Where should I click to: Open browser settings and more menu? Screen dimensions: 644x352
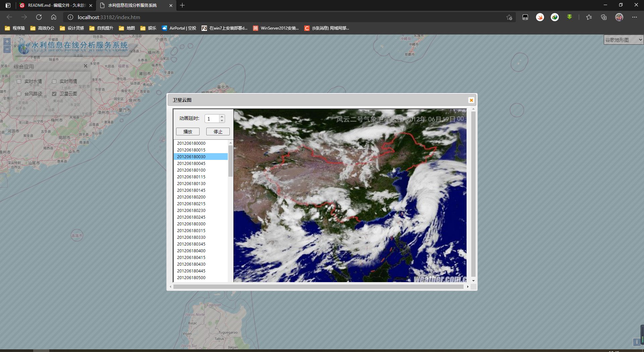point(635,17)
